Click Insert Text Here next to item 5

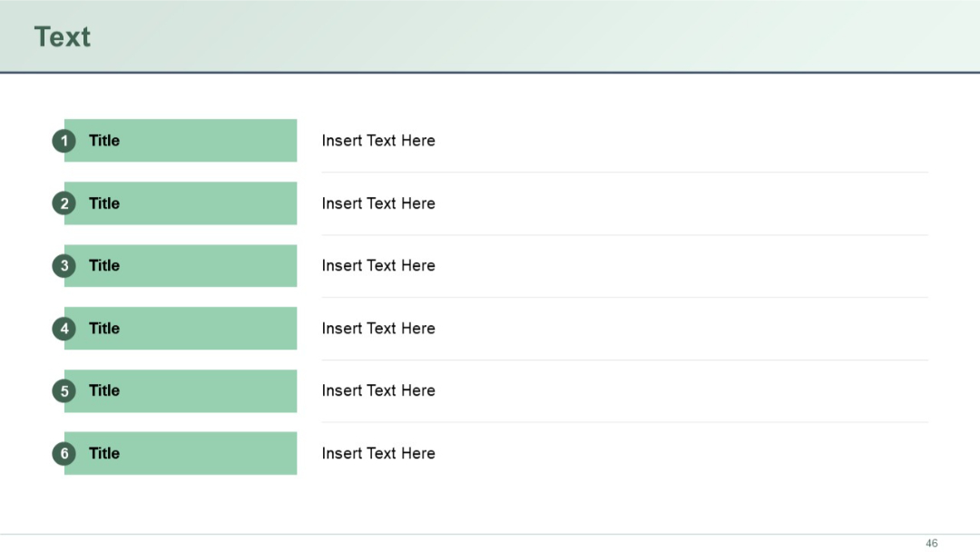[x=378, y=390]
